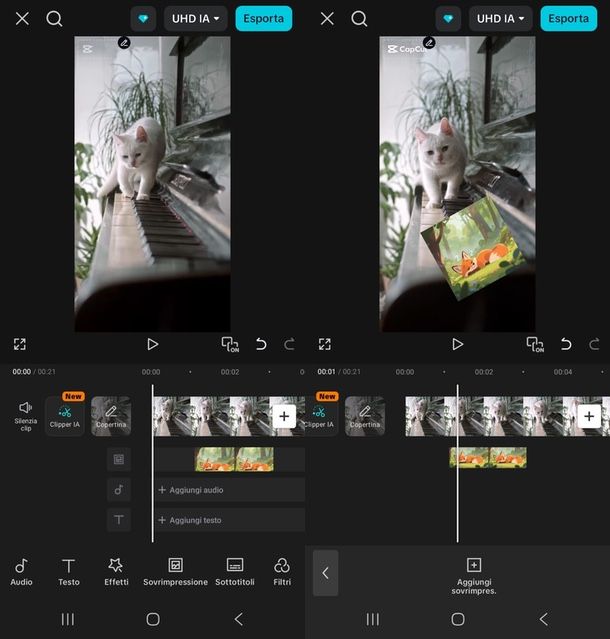Click the music note track icon beside Aggiungi audio
610x639 pixels.
tap(119, 490)
